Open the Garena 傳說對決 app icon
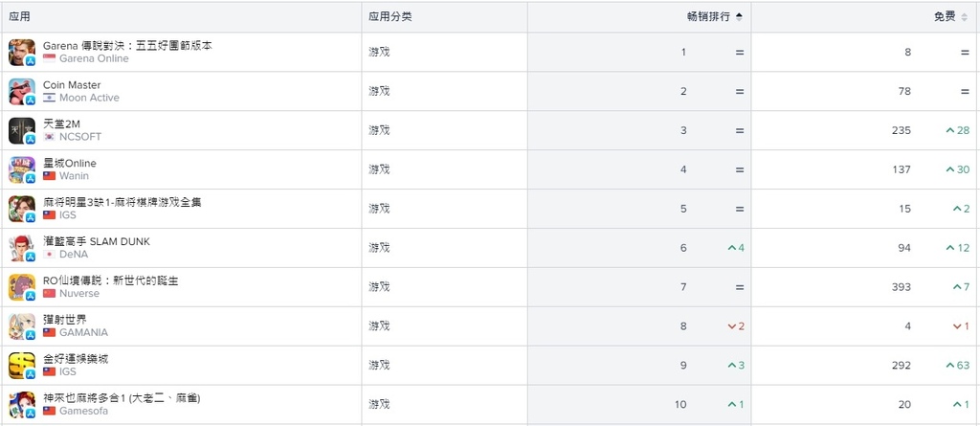This screenshot has width=980, height=426. coord(22,53)
